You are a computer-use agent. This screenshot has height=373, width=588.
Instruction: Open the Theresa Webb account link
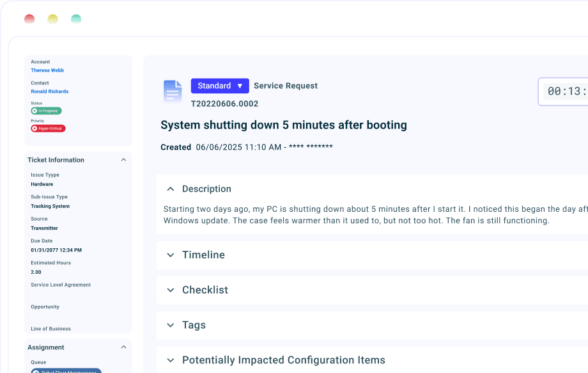coord(47,70)
